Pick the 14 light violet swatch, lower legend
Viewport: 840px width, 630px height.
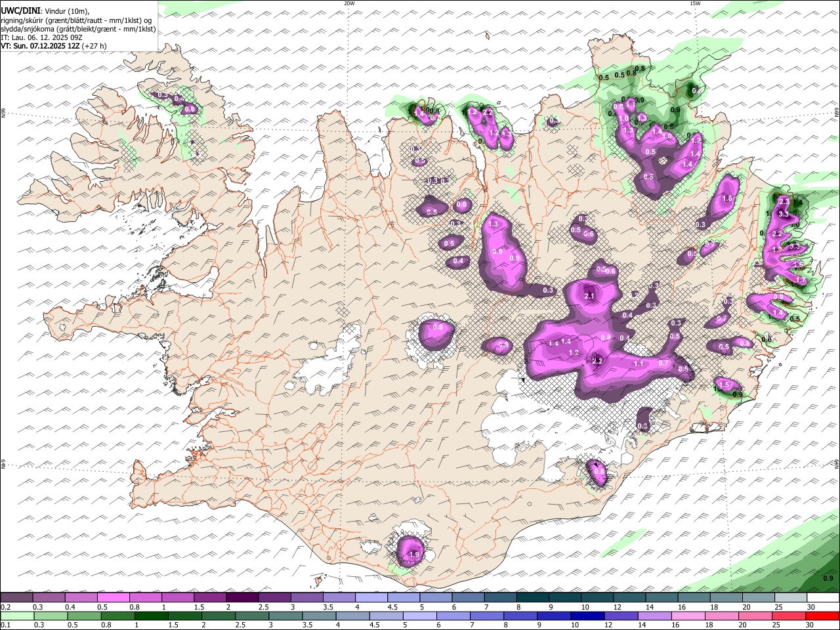pos(655,616)
